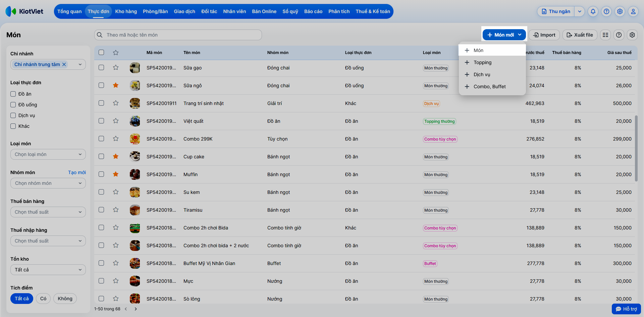Star the Combo 299K item
This screenshot has height=317, width=644.
(x=116, y=139)
